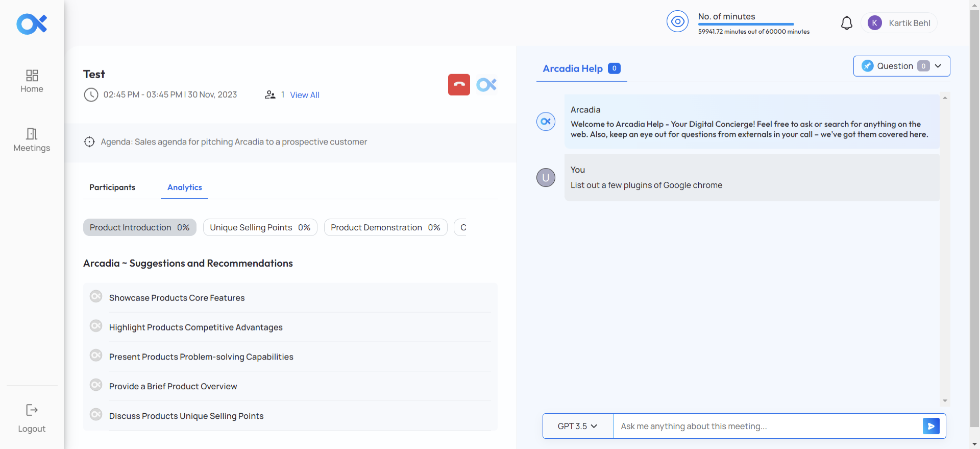
Task: Click Highlight Products Competitive Advantages suggestion
Action: point(195,327)
